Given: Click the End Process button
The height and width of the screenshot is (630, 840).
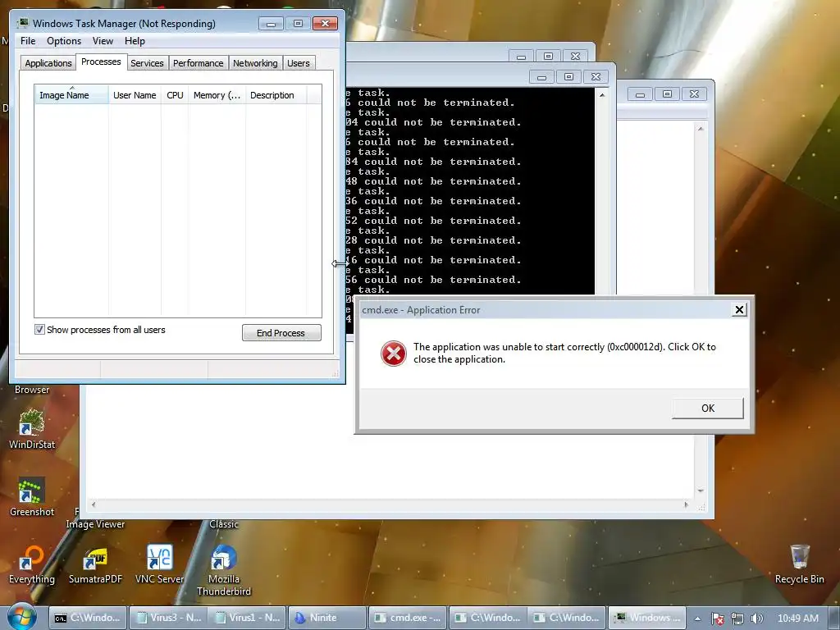Looking at the screenshot, I should tap(281, 333).
